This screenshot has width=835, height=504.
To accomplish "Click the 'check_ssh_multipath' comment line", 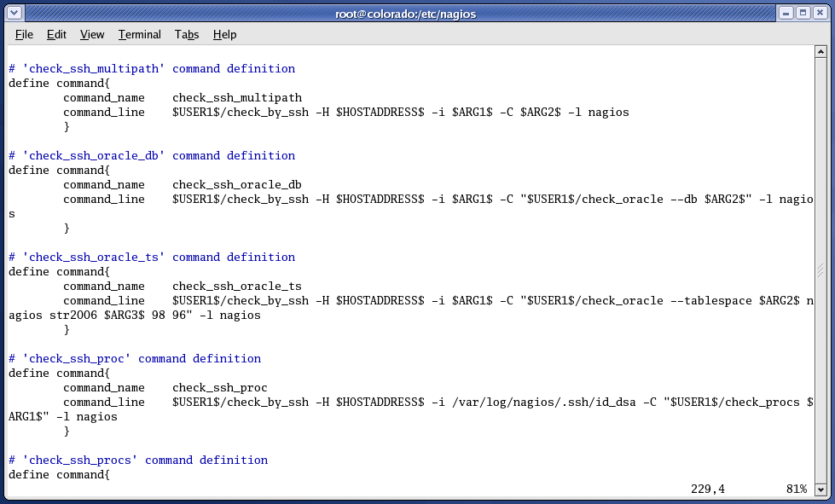I will tap(152, 69).
